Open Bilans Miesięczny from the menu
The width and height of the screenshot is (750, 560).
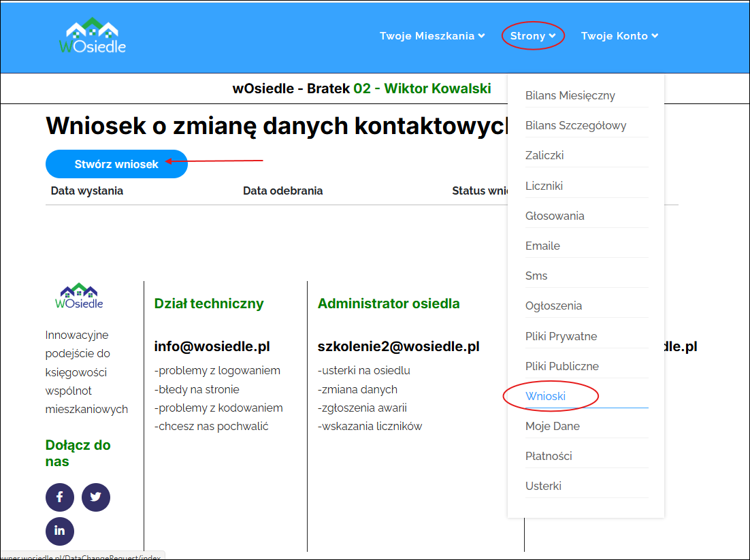click(570, 95)
